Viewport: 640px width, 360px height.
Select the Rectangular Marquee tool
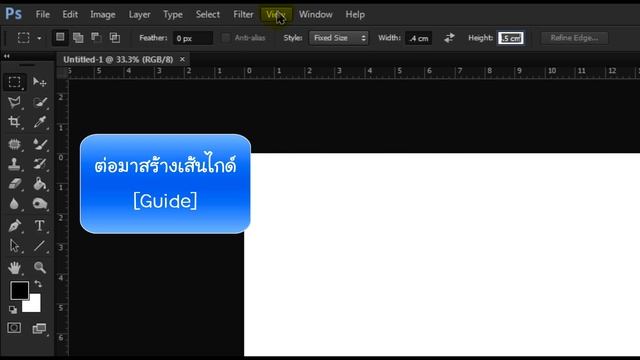(15, 82)
